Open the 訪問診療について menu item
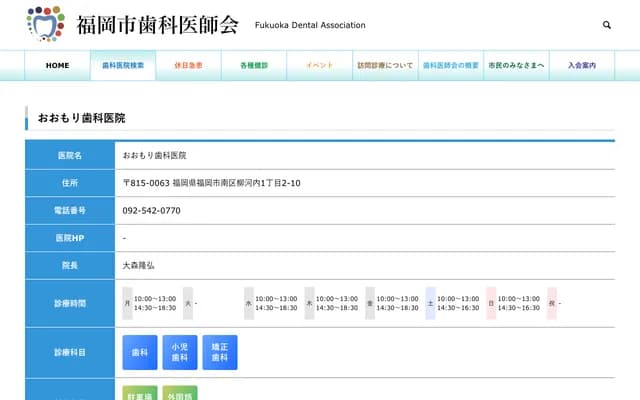 click(385, 65)
